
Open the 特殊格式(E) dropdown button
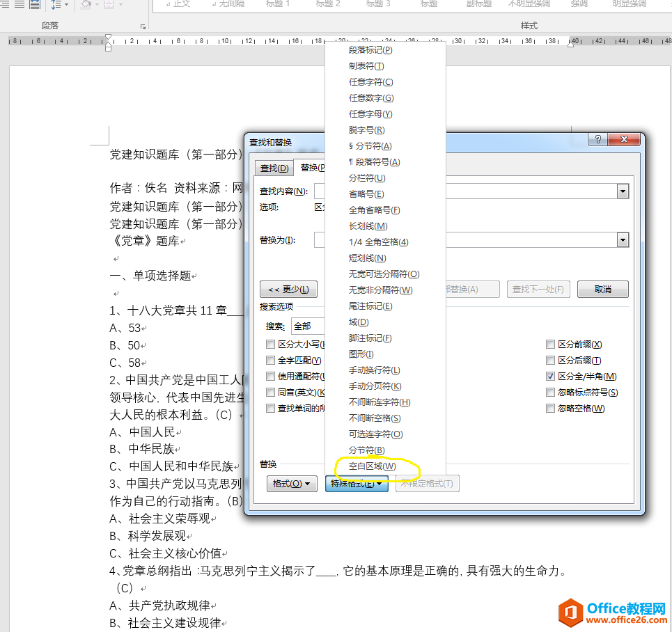pyautogui.click(x=357, y=484)
